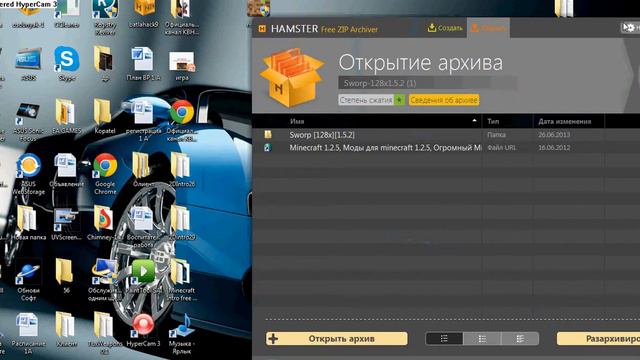The width and height of the screenshot is (640, 360).
Task: Click the Папка type cell
Action: coord(496,135)
